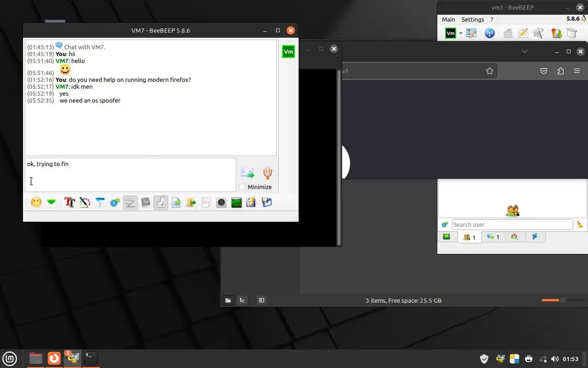
Task: Open the Main menu in vm3 BeeBEEP
Action: [448, 19]
